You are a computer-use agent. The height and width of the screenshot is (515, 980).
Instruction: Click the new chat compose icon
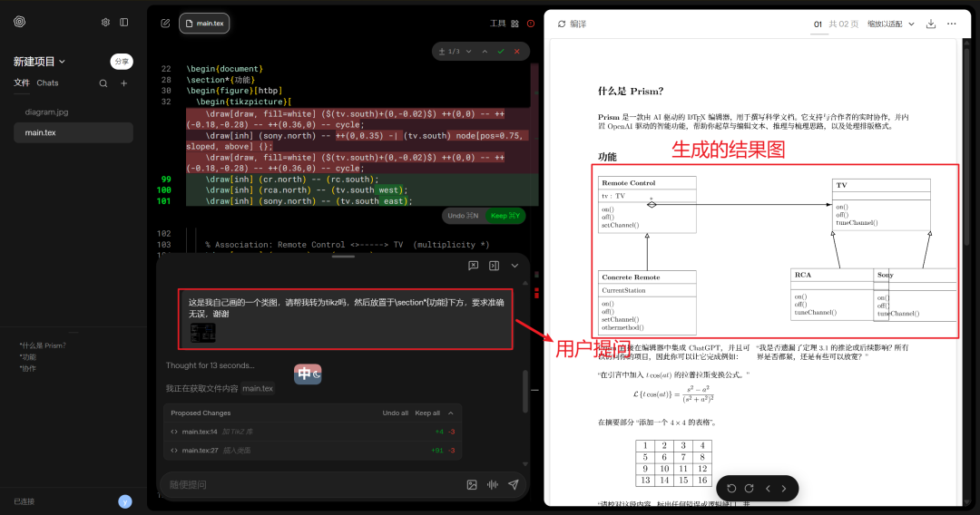(x=165, y=23)
